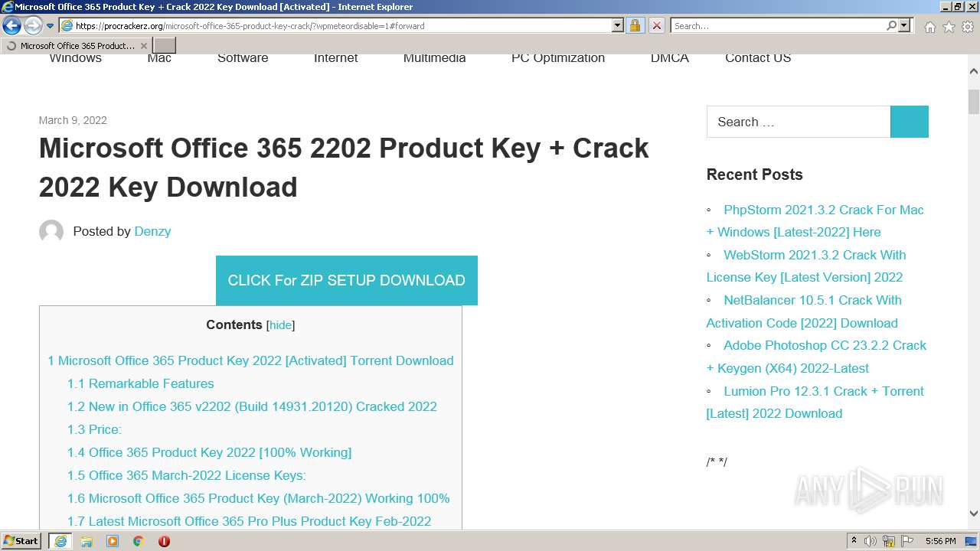Click Internet Explorer taskbar icon
Screen dimensions: 980x551
point(60,541)
